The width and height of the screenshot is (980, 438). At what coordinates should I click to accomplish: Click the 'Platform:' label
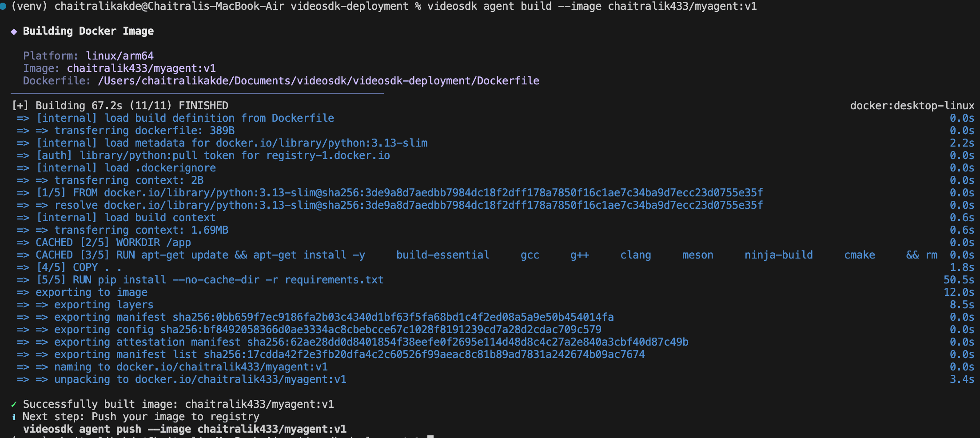pyautogui.click(x=51, y=56)
